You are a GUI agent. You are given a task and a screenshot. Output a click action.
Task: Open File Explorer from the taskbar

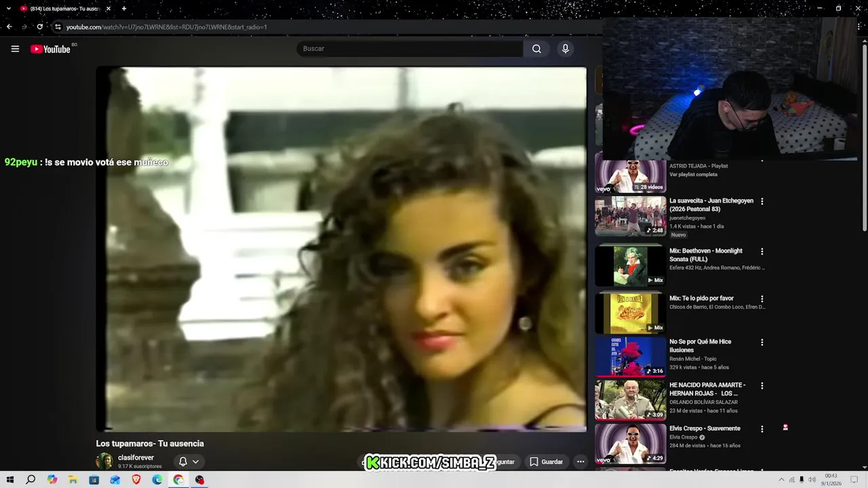coord(73,479)
